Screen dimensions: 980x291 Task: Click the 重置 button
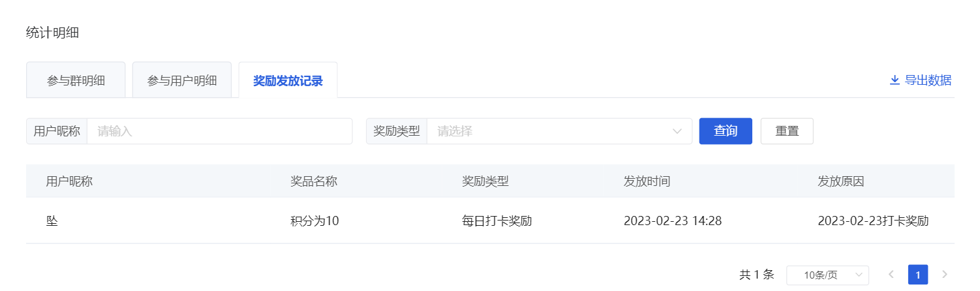coord(787,131)
